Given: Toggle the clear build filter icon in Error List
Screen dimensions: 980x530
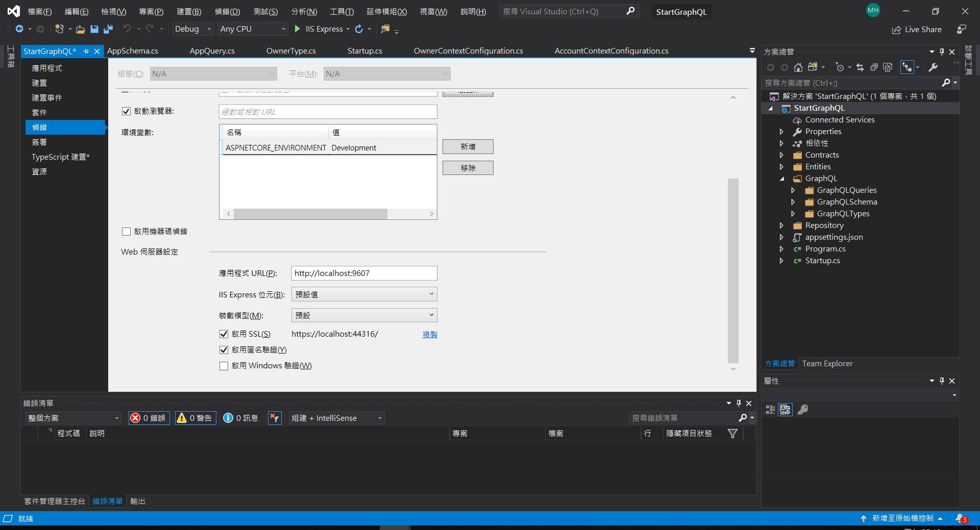Looking at the screenshot, I should click(x=275, y=418).
